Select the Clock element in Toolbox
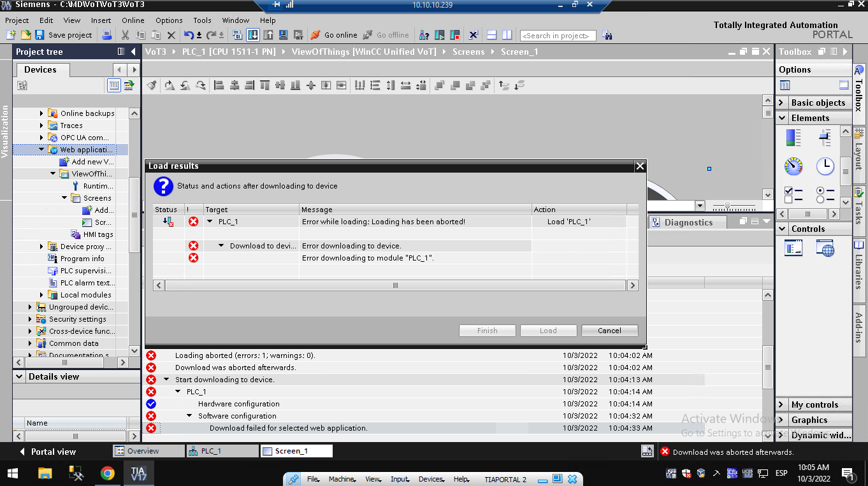868x486 pixels. [x=825, y=166]
